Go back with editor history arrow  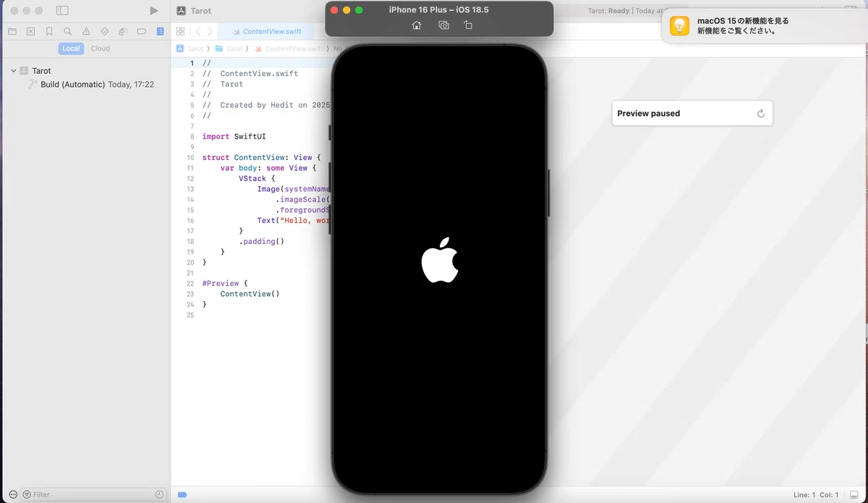point(197,32)
